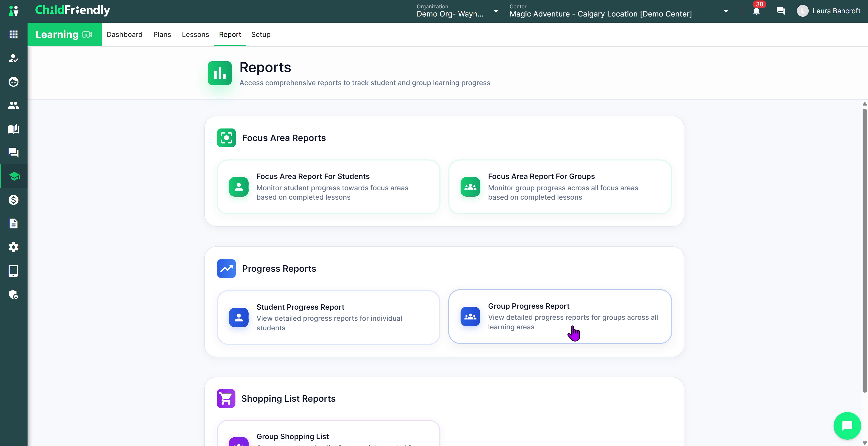Open the messaging sidebar icon
The width and height of the screenshot is (868, 446).
pyautogui.click(x=14, y=153)
